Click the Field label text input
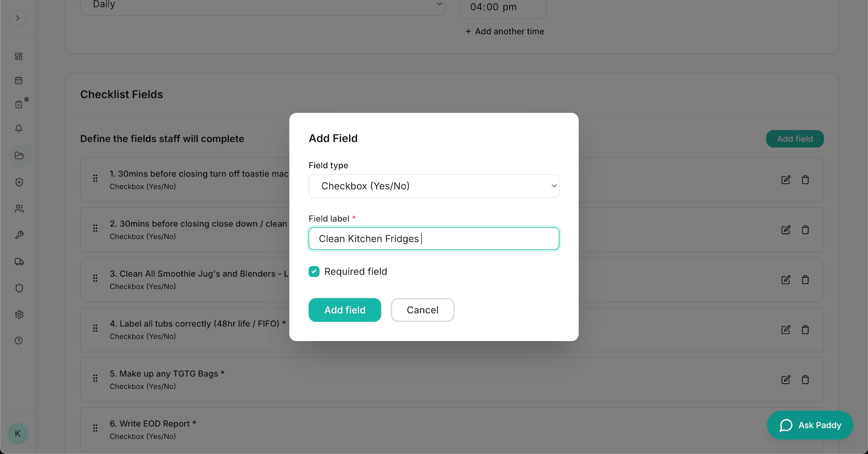 (434, 239)
